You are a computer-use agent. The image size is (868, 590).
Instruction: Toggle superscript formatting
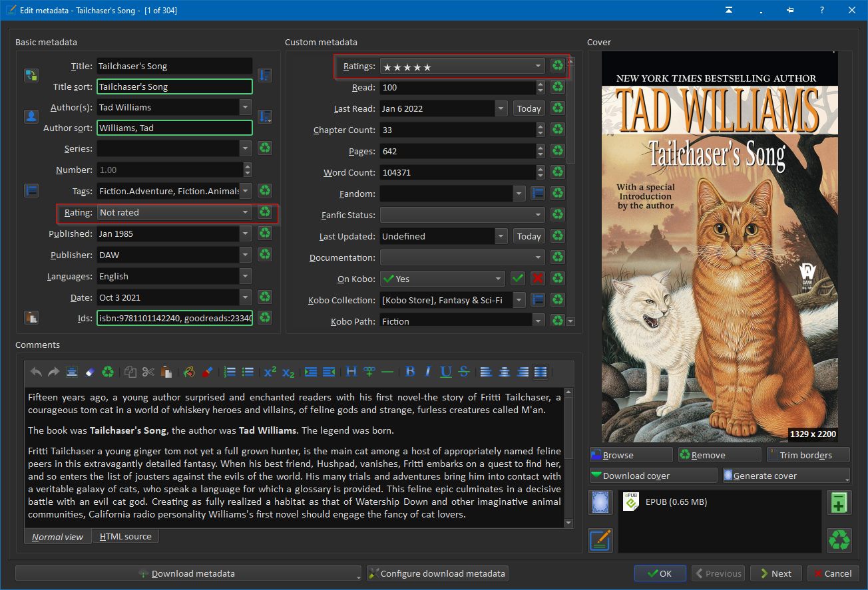[x=270, y=372]
